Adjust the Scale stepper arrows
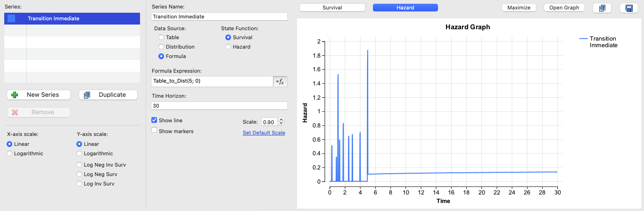This screenshot has width=644, height=211. [x=281, y=122]
